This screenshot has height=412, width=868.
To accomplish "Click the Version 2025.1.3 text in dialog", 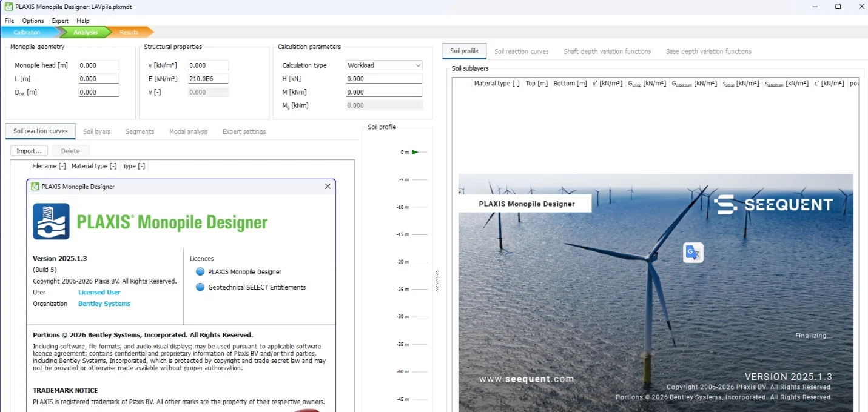I will [60, 258].
